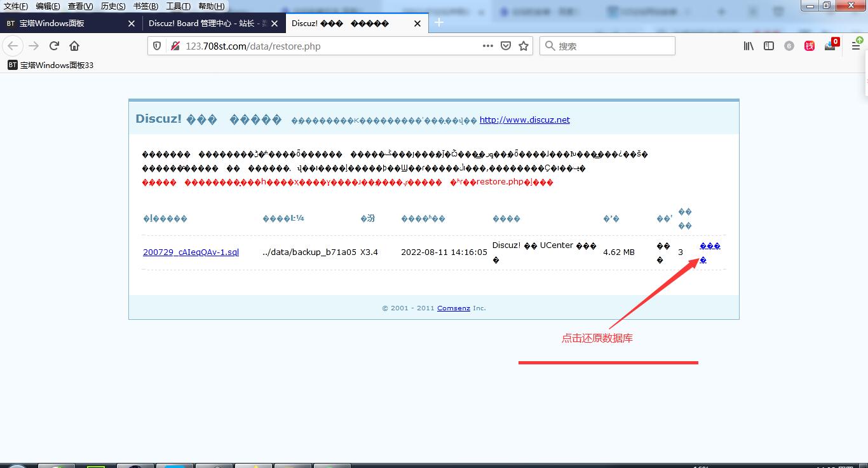Go back to the previous page

[13, 46]
